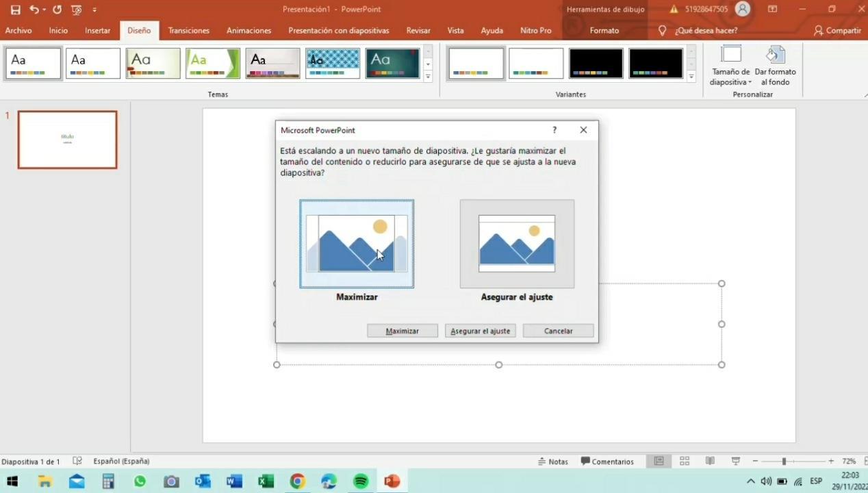Click the top-right corner handle of text box
This screenshot has height=493, width=868.
pyautogui.click(x=722, y=283)
